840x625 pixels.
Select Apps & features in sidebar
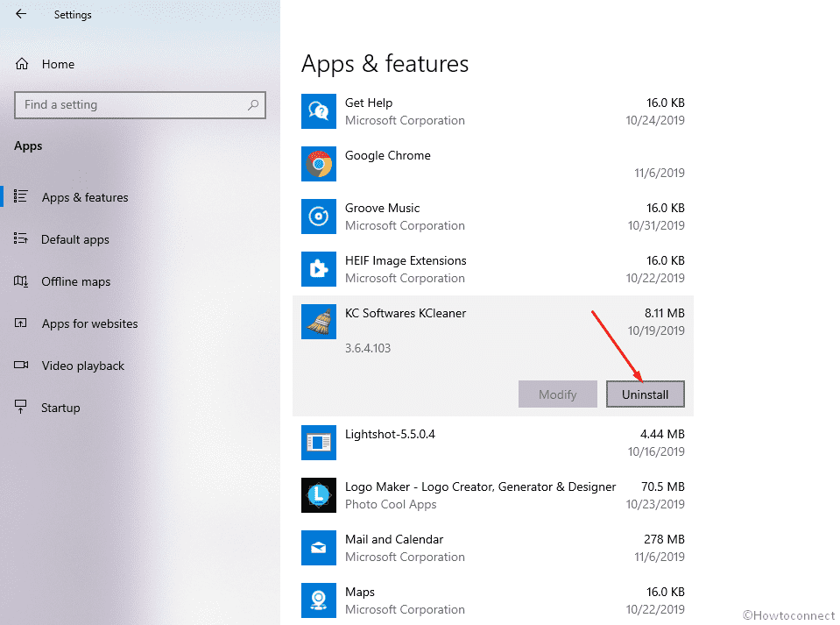(85, 197)
